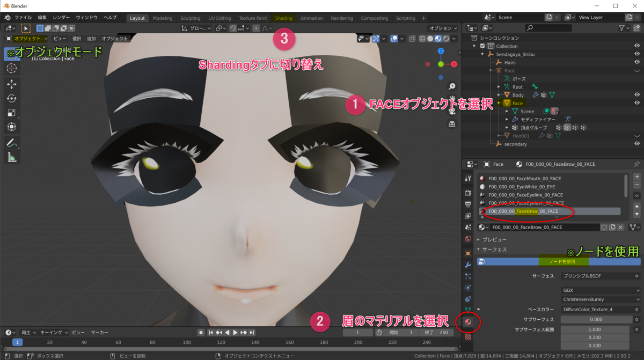Click the ノードを使用 button

(559, 261)
